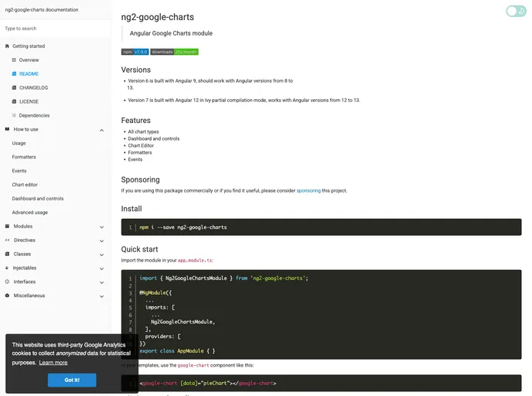This screenshot has height=396, width=532.
Task: Click the Dependencies list icon
Action: pos(14,115)
